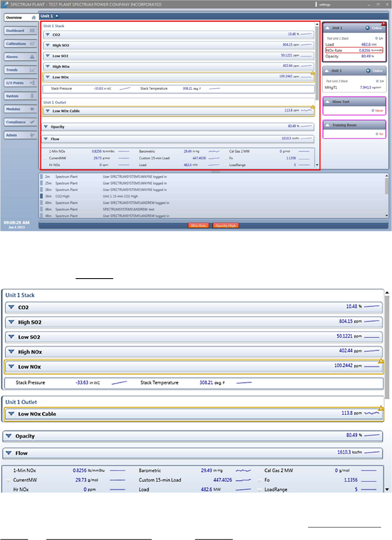Expand the Flow row in the application window
392x540 pixels.
click(46, 139)
